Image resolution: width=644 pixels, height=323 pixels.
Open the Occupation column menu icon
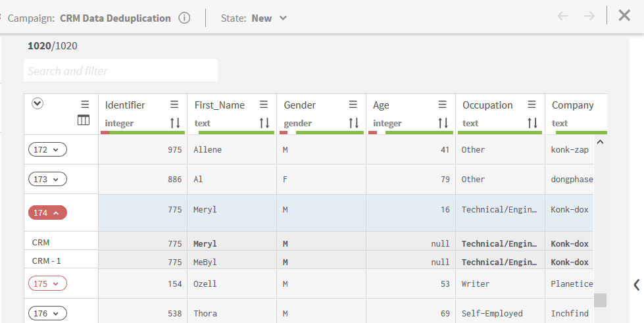point(532,105)
